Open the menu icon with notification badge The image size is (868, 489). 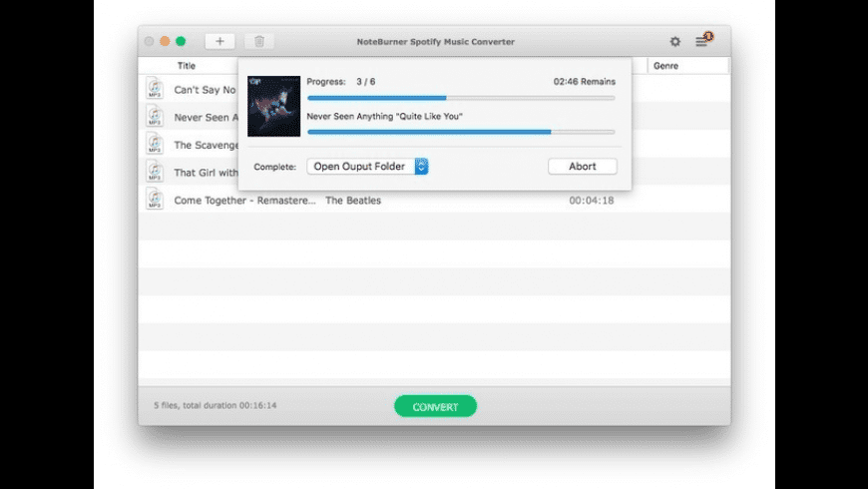[x=703, y=41]
